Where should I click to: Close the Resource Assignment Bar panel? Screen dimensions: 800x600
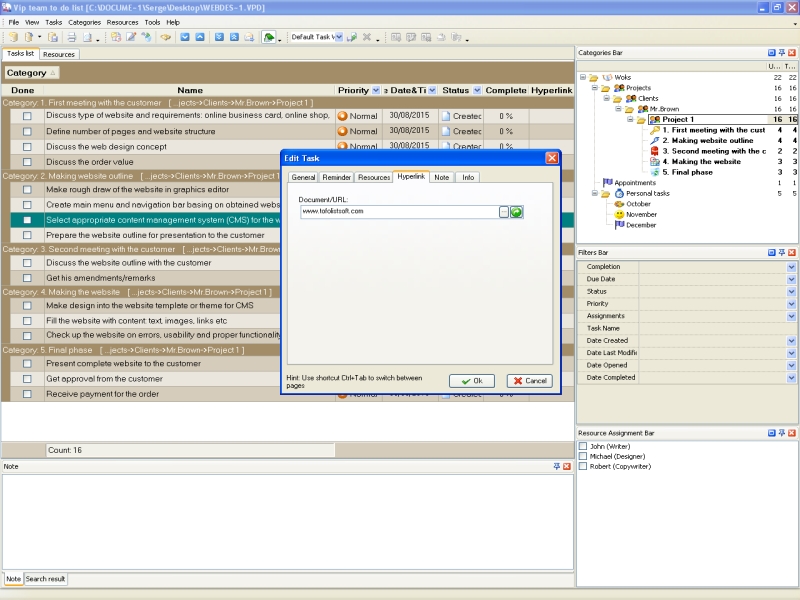[x=792, y=433]
